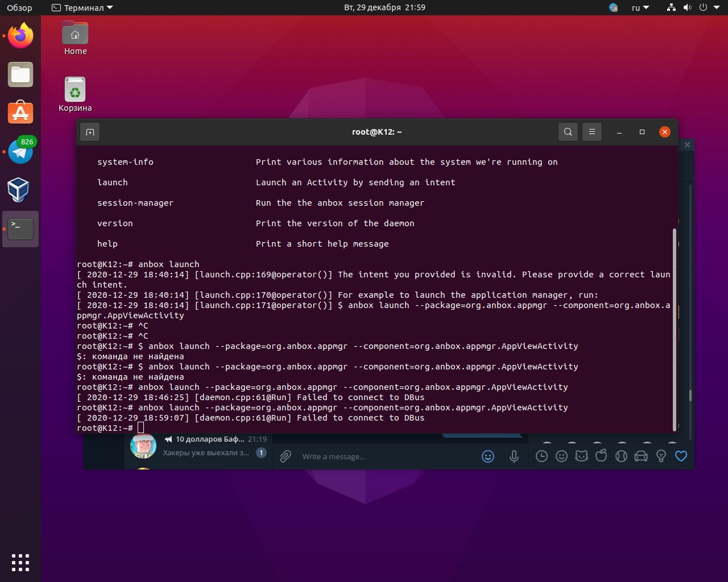Attach a file in Telegram
This screenshot has width=728, height=582.
point(286,456)
